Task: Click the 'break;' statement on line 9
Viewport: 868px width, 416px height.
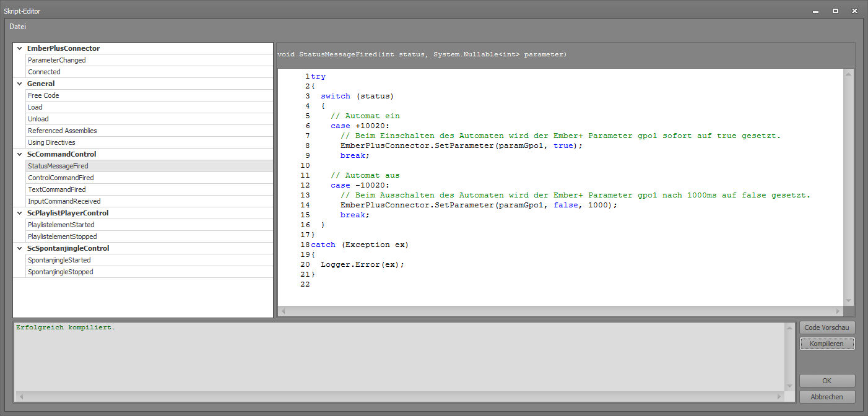Action: coord(355,155)
